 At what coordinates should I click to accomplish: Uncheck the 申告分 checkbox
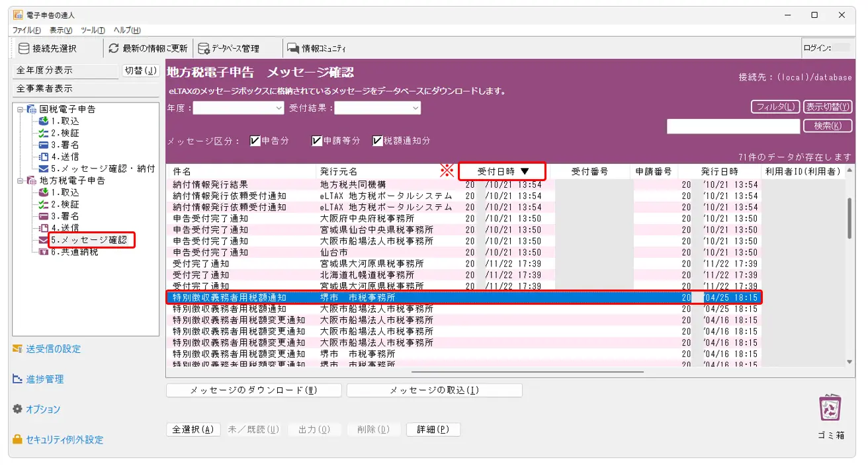click(x=255, y=141)
